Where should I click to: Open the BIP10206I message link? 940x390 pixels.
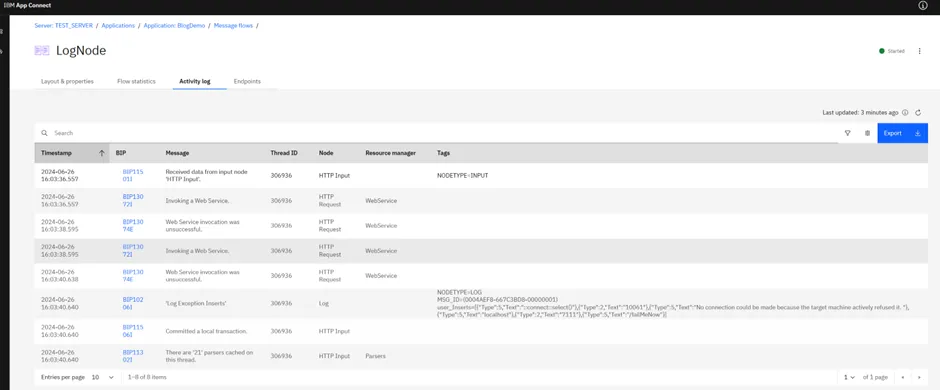click(x=133, y=303)
